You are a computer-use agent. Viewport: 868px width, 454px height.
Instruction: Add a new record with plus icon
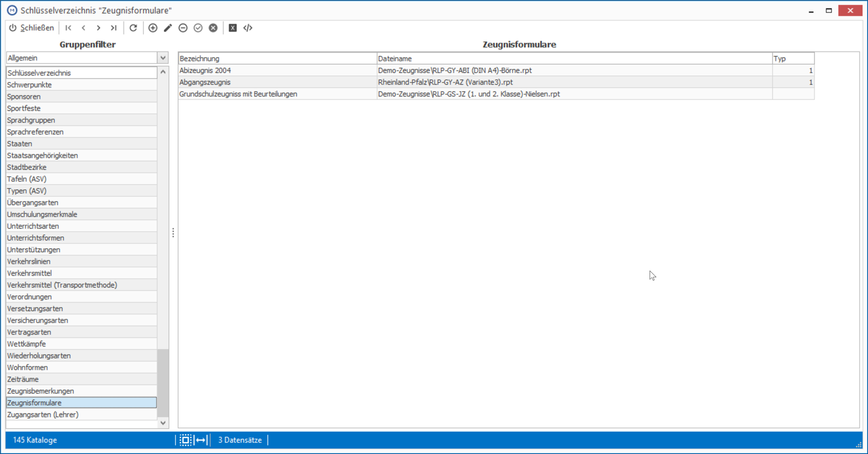[x=153, y=28]
